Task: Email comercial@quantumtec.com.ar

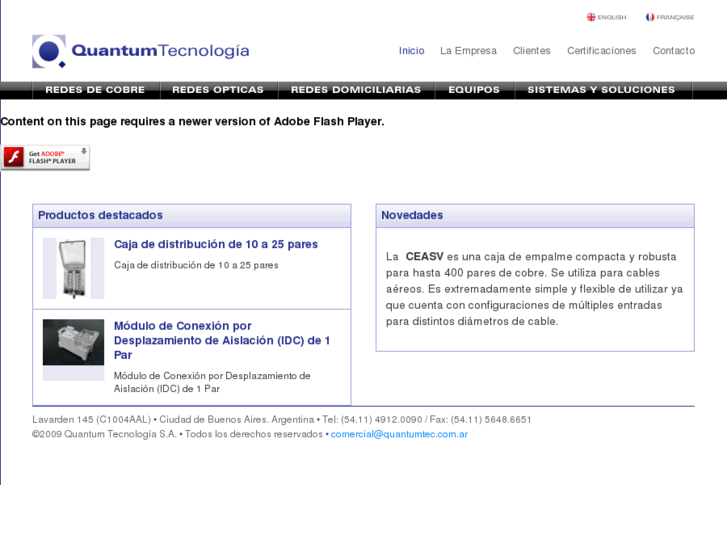Action: click(399, 434)
